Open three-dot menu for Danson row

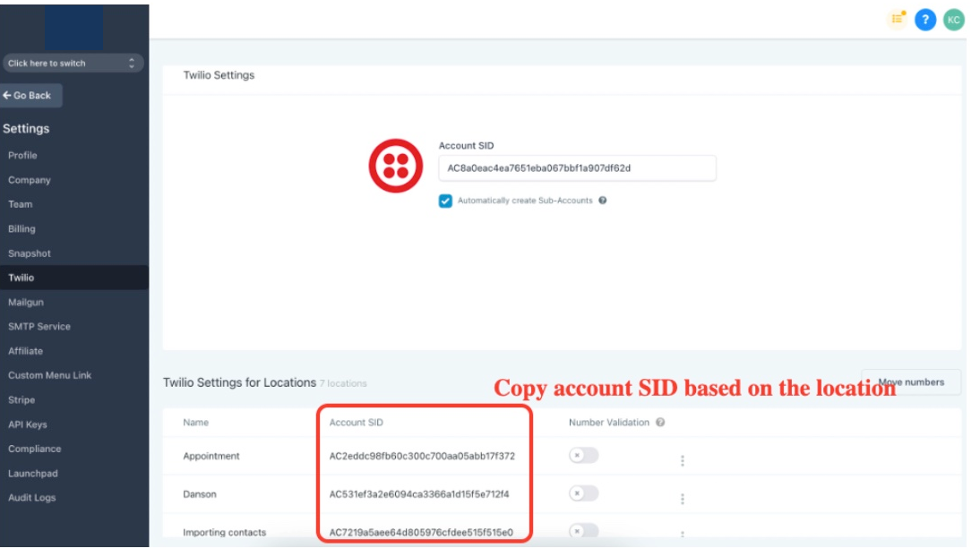click(683, 499)
